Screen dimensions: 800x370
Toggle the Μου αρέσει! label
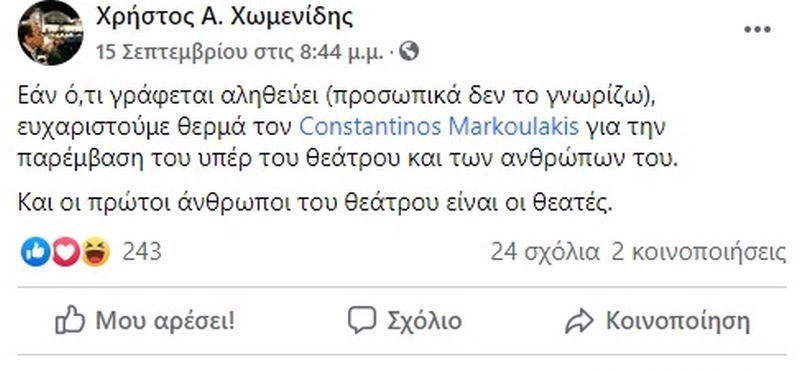(x=165, y=321)
